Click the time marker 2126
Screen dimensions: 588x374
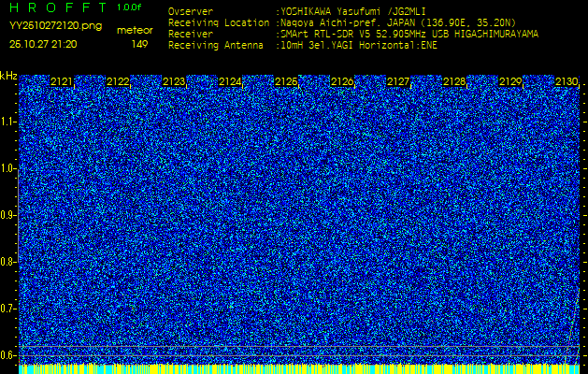(x=342, y=81)
